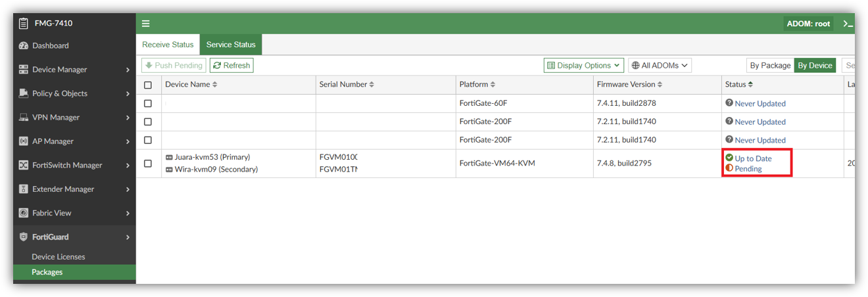Expand the Extender Manager submenu chevron
868x297 pixels.
(x=128, y=189)
